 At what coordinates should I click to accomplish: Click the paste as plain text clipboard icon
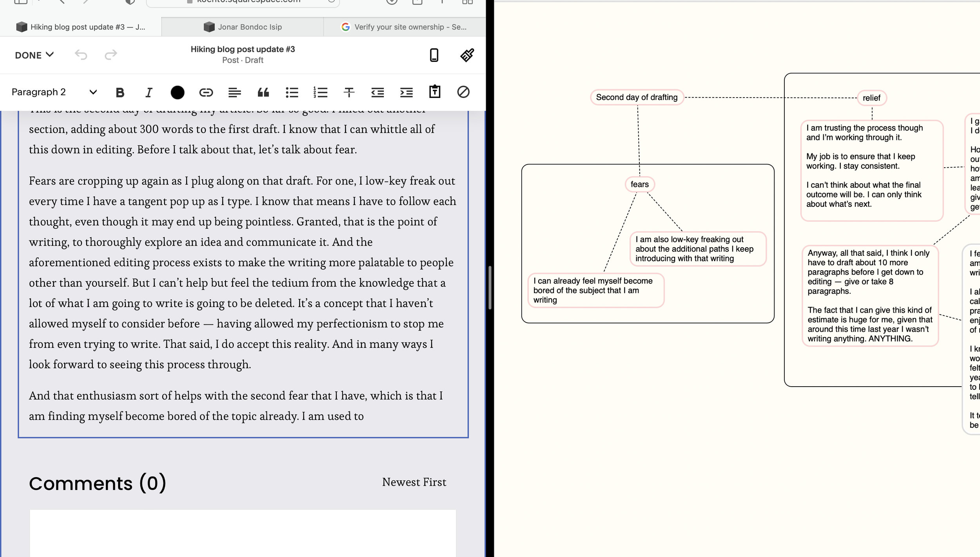point(435,92)
